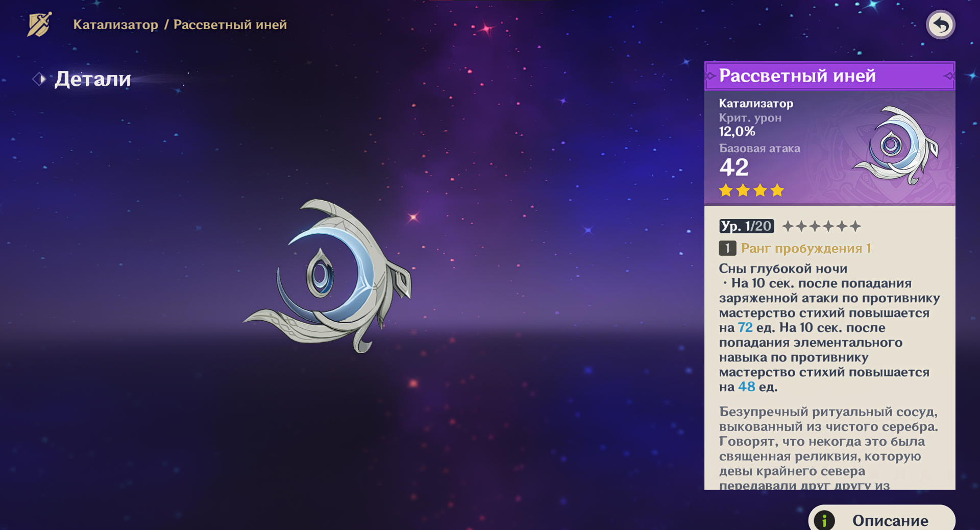The width and height of the screenshot is (980, 530).
Task: Click the Катализатор weapon type label in card
Action: (x=756, y=103)
